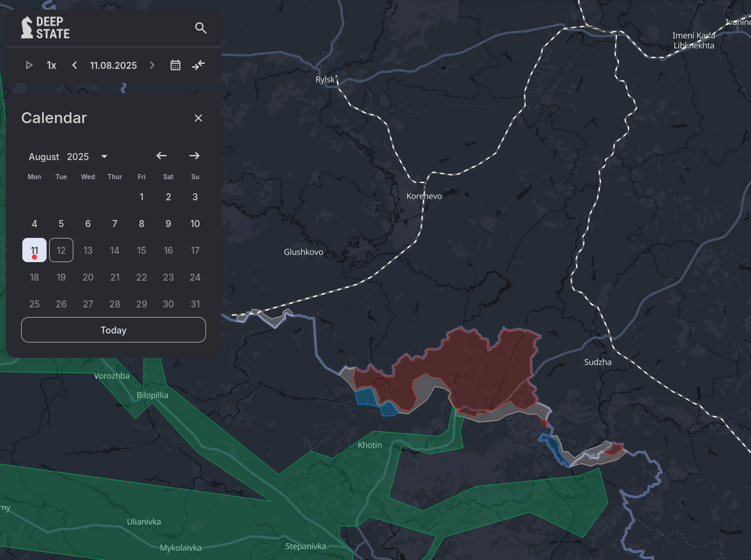The width and height of the screenshot is (751, 560).
Task: Click the date 11.08.2025 label
Action: tap(114, 66)
